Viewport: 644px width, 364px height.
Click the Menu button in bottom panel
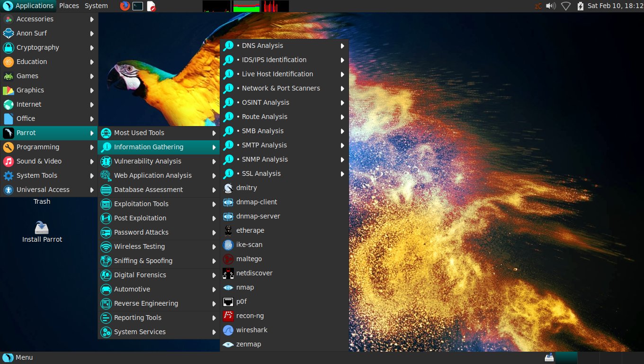click(x=18, y=357)
